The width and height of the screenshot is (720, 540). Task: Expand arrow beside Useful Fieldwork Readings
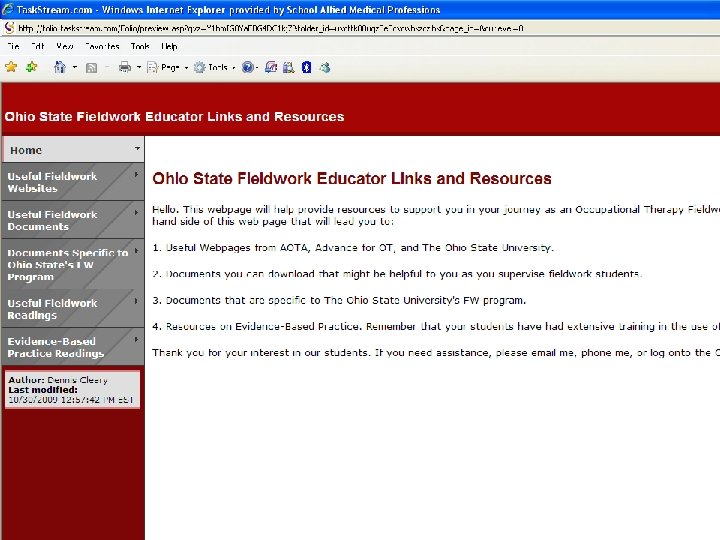point(136,301)
